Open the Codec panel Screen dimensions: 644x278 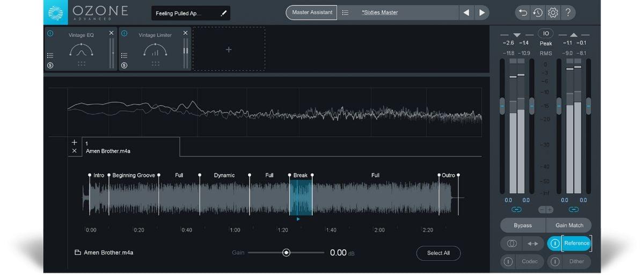(x=530, y=261)
